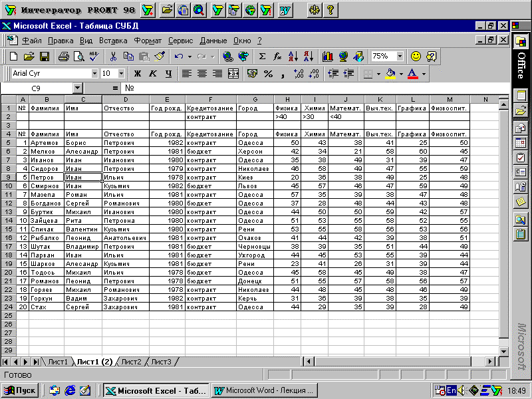Switch to the Лист3 sheet tab
Viewport: 532px width, 399px height.
click(x=161, y=362)
